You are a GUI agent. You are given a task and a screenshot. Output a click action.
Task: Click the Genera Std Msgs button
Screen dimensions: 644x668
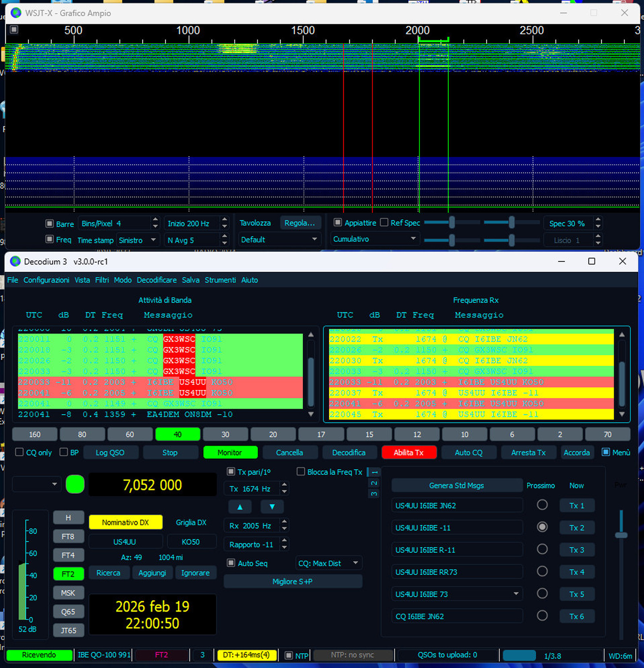pos(456,486)
